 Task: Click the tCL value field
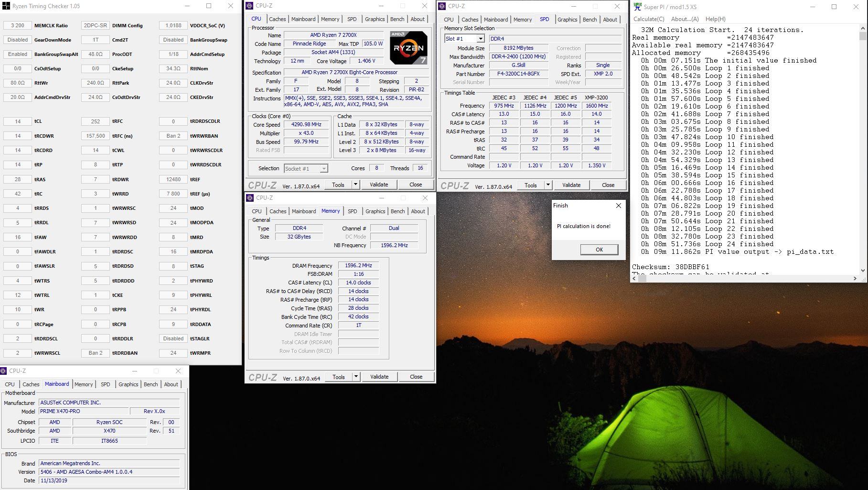(18, 121)
